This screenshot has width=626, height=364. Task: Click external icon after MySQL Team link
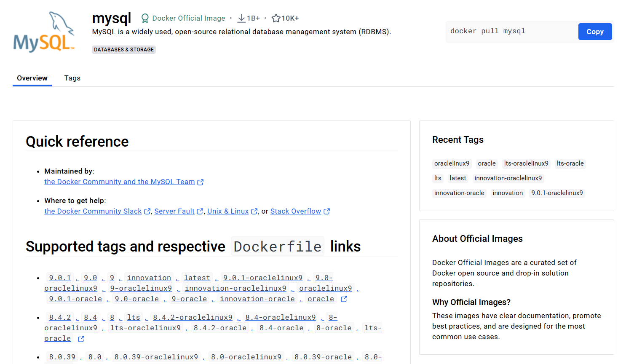pos(201,182)
